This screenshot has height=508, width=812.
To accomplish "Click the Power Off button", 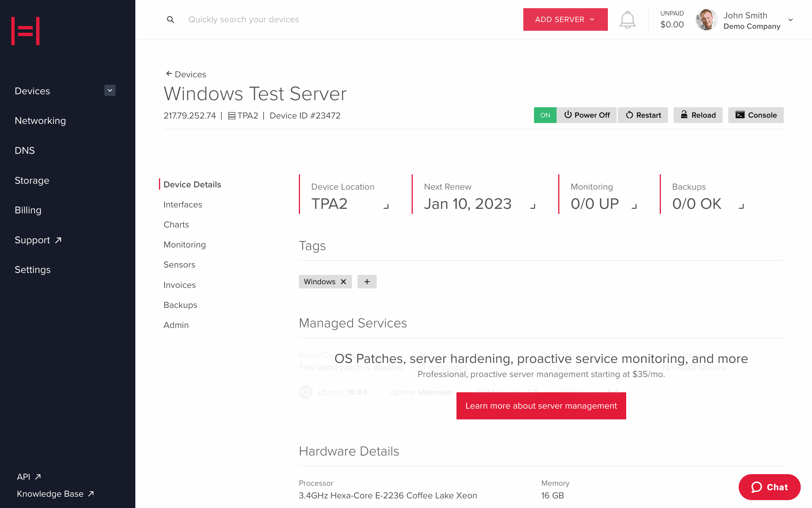I will tap(586, 115).
